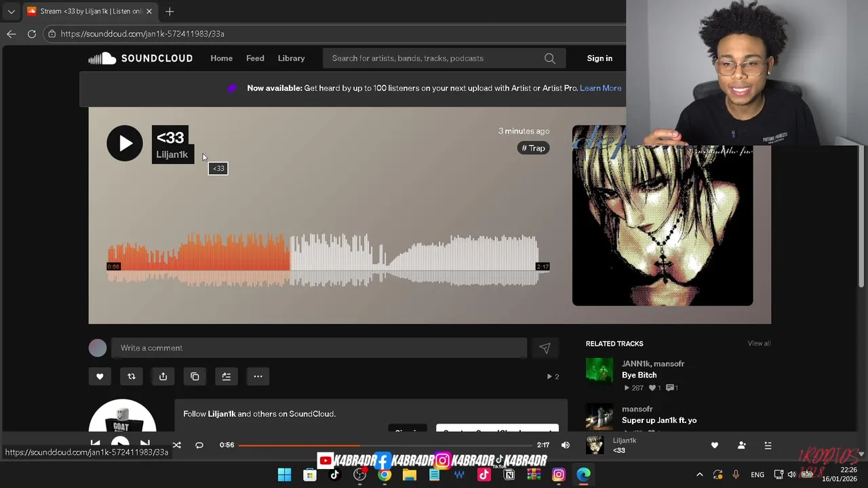The width and height of the screenshot is (868, 488).
Task: Open the tab list dropdown arrow
Action: click(x=11, y=12)
